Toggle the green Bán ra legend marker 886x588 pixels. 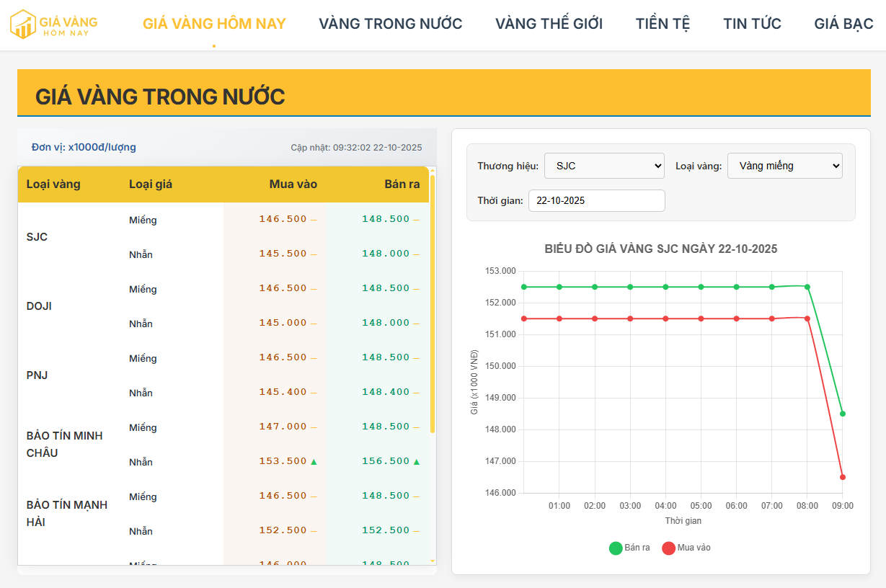pos(616,548)
